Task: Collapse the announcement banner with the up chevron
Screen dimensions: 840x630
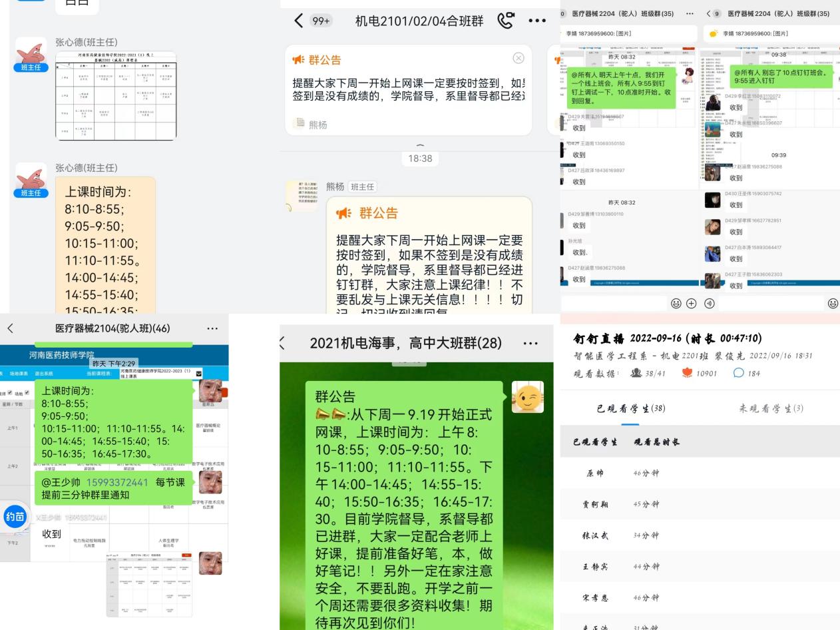Action: tap(420, 145)
